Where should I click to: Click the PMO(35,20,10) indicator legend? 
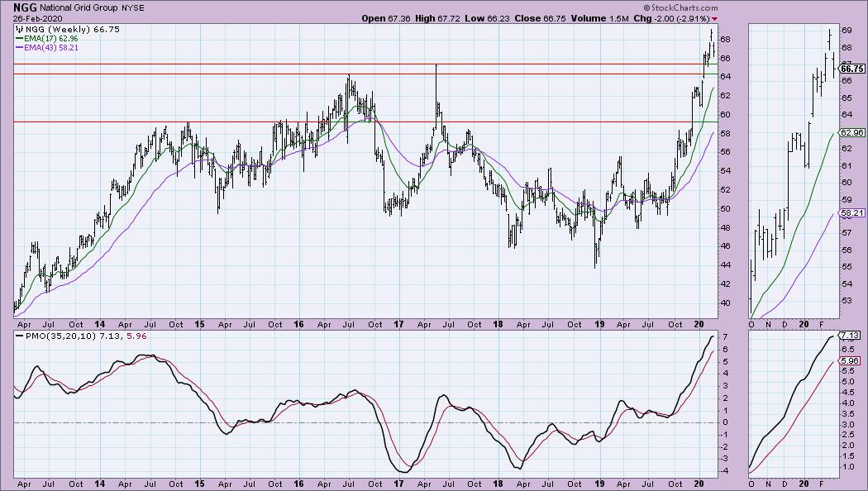81,336
